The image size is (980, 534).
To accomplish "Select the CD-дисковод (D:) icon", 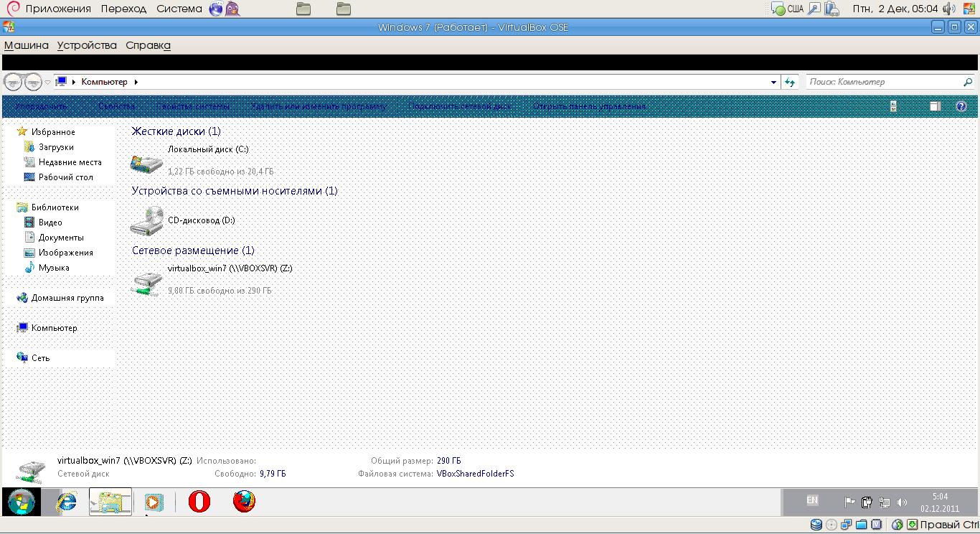I will pos(146,220).
